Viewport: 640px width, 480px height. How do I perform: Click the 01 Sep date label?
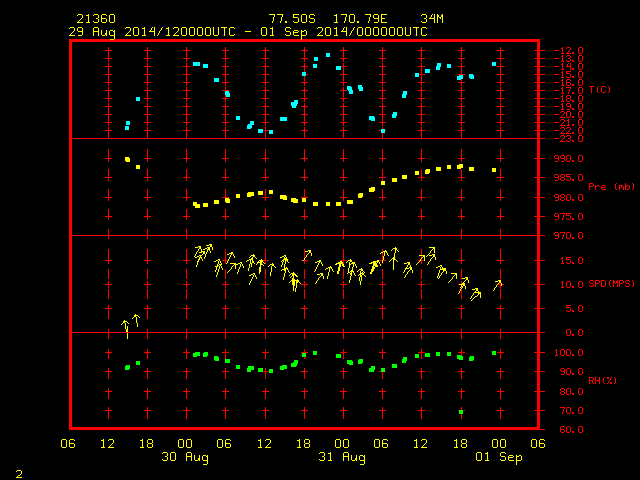(499, 457)
